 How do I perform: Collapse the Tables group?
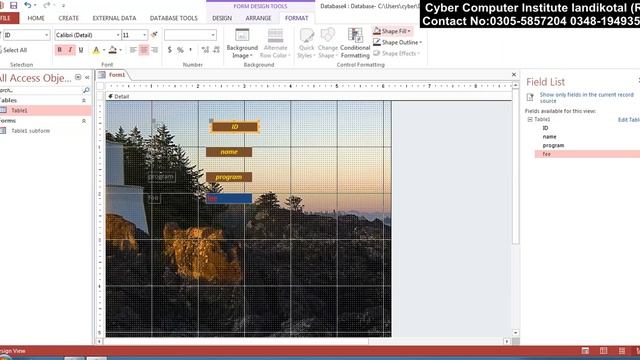click(84, 100)
